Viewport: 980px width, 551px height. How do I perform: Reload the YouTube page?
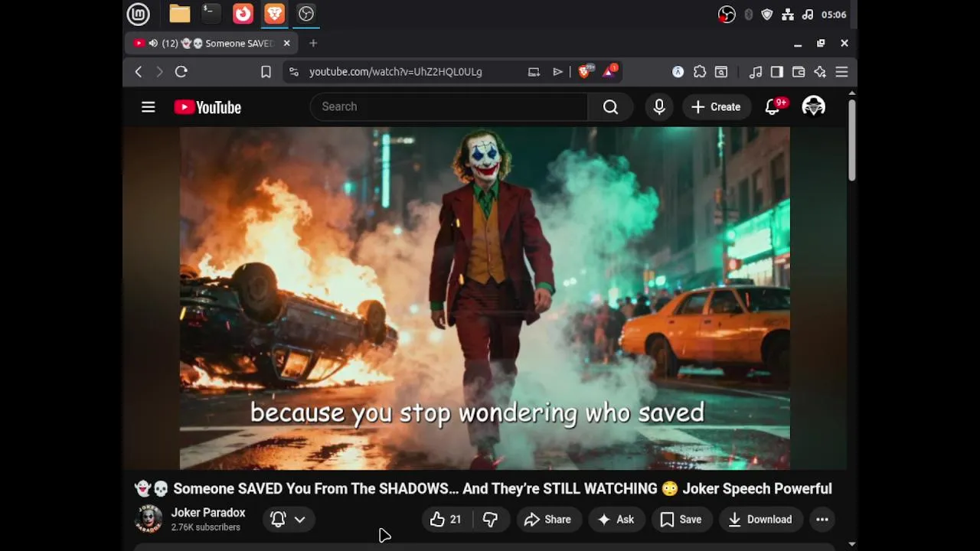[x=181, y=72]
